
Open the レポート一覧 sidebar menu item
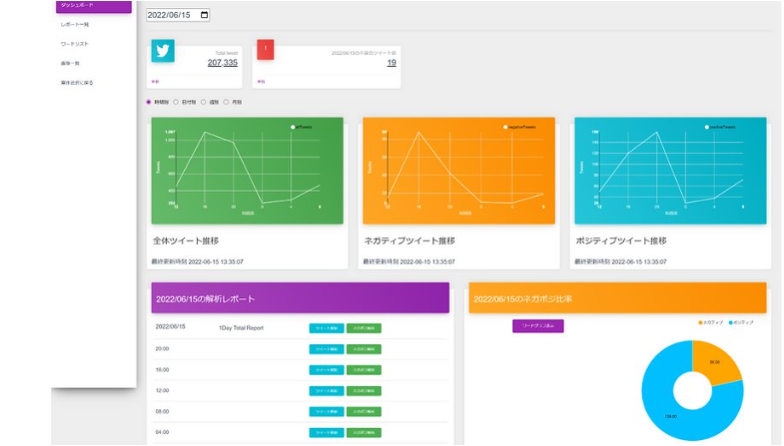(x=76, y=26)
